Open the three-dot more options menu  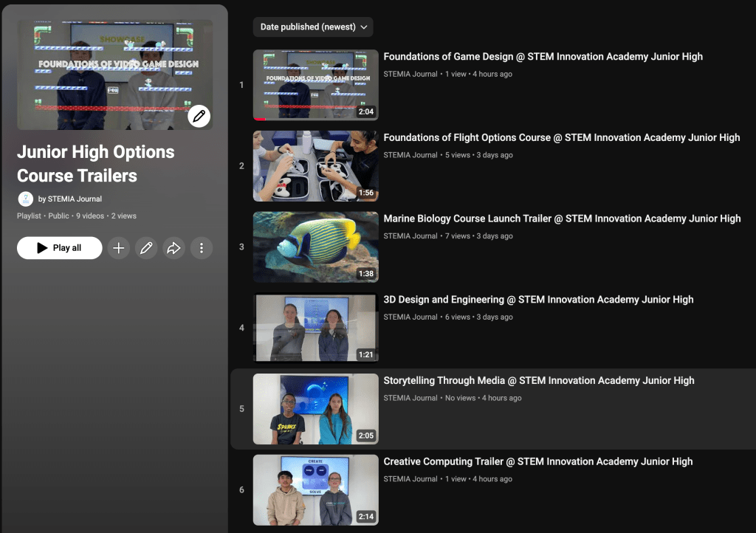(x=201, y=248)
